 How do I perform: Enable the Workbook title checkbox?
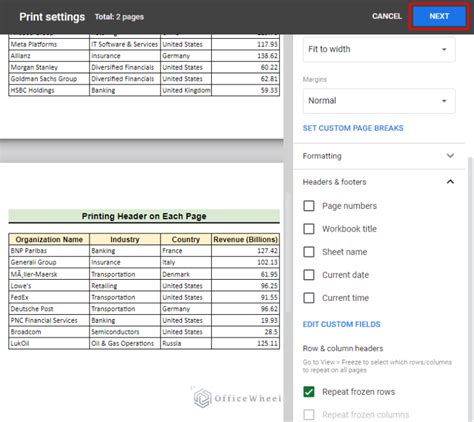coord(309,229)
